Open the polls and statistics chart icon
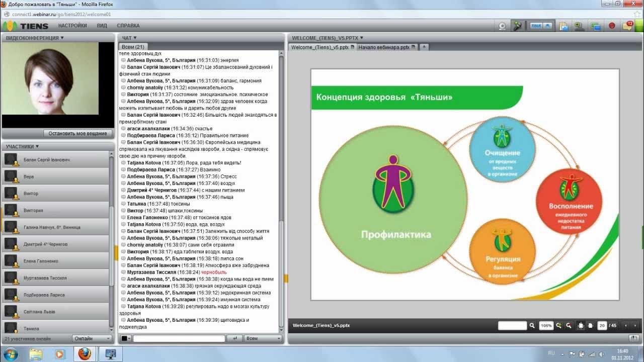The image size is (644, 362). 563,26
